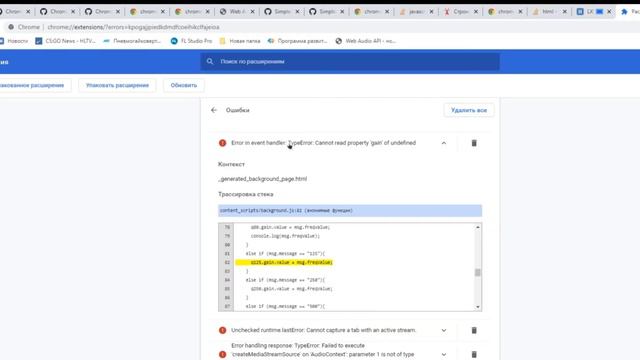Click the code viewer scrollbar thumb
Image resolution: width=640 pixels, height=360 pixels.
[478, 272]
